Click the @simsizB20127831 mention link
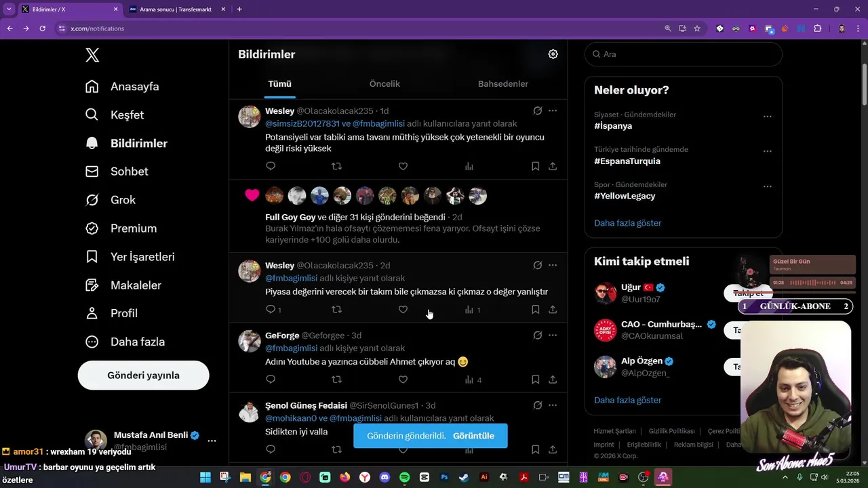 302,124
